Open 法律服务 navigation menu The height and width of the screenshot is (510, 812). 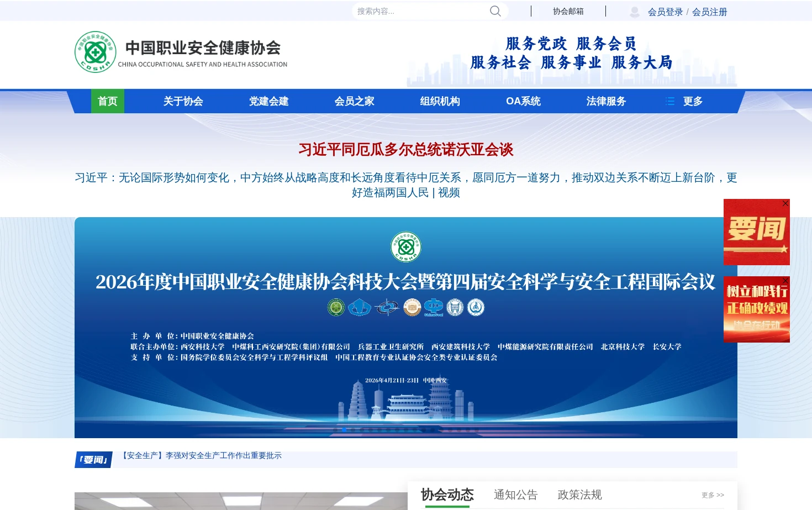607,101
